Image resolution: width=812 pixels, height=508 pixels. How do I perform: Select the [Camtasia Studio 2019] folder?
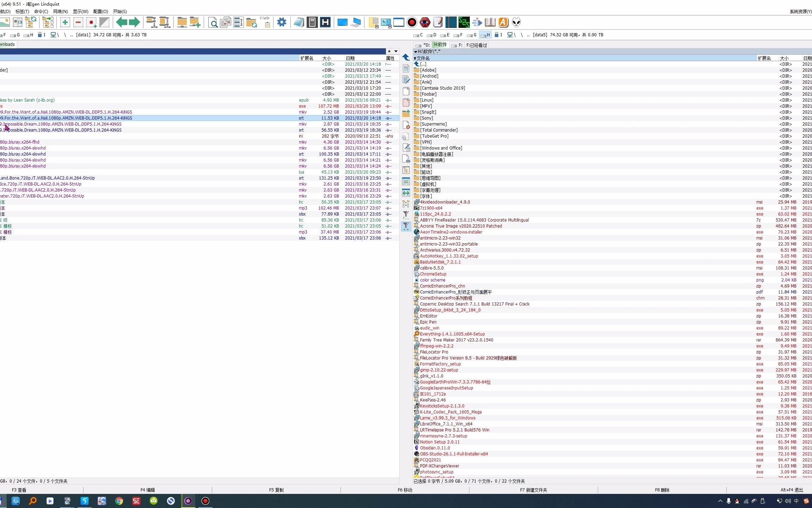pos(442,88)
